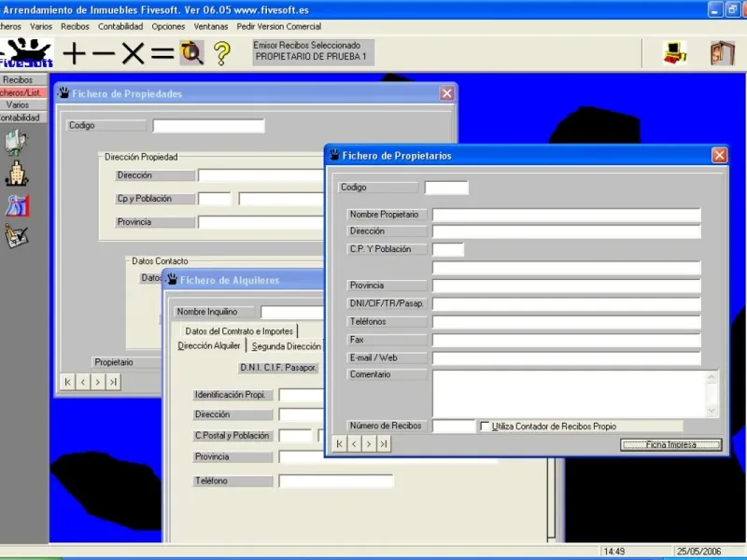Click the Recibos sidebar button

point(22,80)
